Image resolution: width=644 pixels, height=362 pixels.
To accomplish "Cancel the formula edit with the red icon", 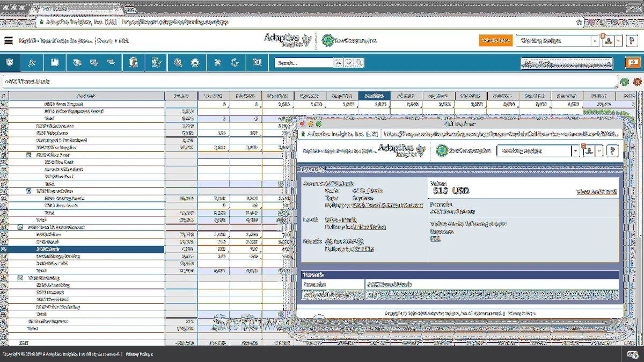I will tap(638, 82).
